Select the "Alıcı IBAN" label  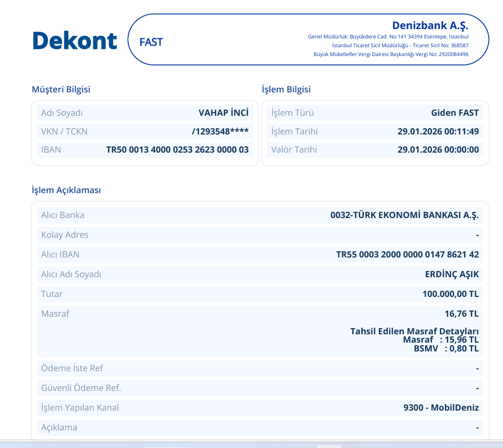[x=60, y=254]
